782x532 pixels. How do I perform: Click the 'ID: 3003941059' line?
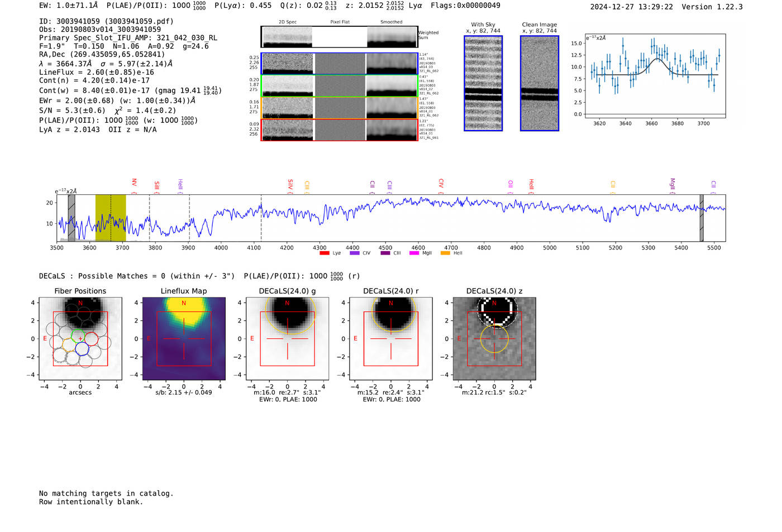[x=106, y=21]
